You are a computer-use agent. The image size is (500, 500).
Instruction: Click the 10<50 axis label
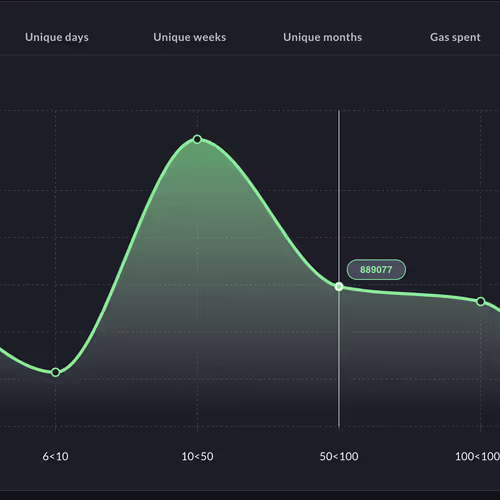click(197, 456)
